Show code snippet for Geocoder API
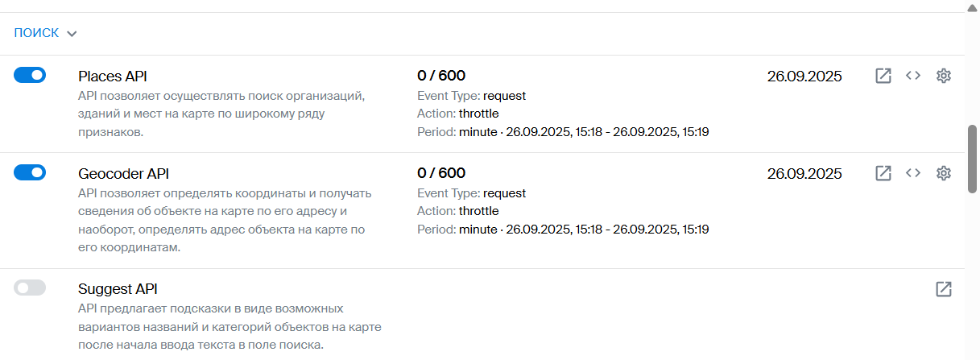The width and height of the screenshot is (980, 360). point(912,173)
